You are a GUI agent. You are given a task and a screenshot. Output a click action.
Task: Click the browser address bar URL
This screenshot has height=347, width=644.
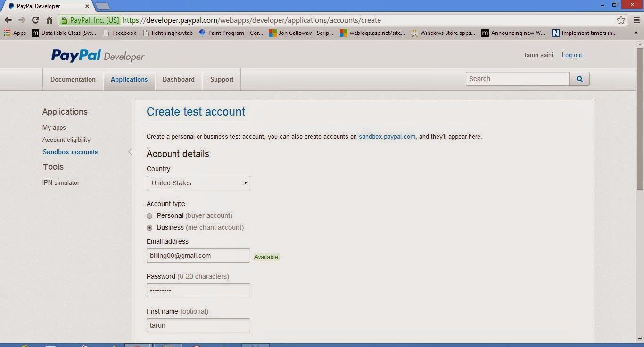(x=252, y=20)
